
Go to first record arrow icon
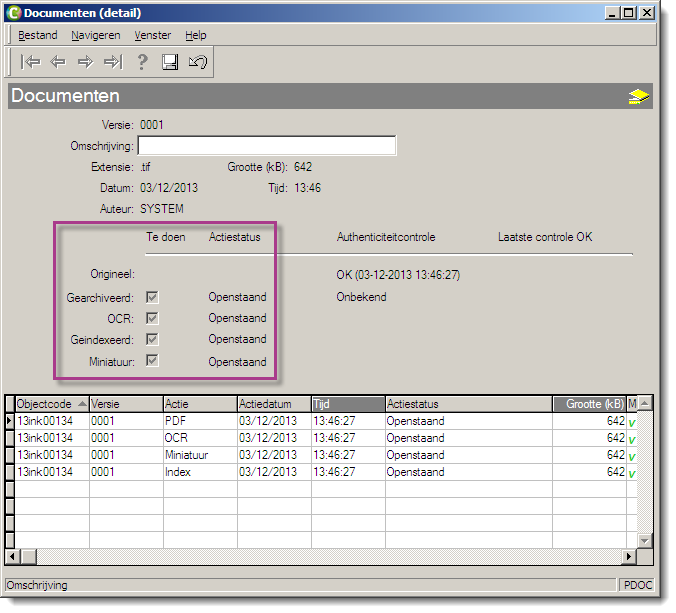[x=31, y=62]
